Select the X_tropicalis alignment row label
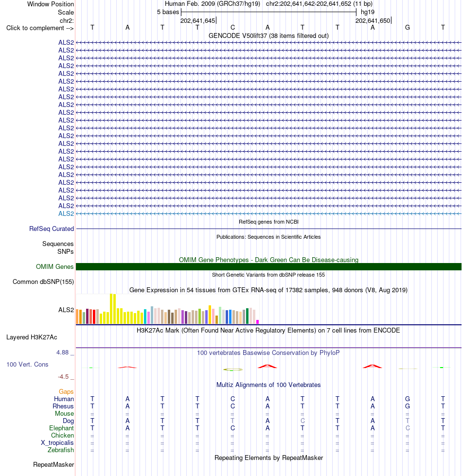This screenshot has height=476, width=462. point(57,442)
